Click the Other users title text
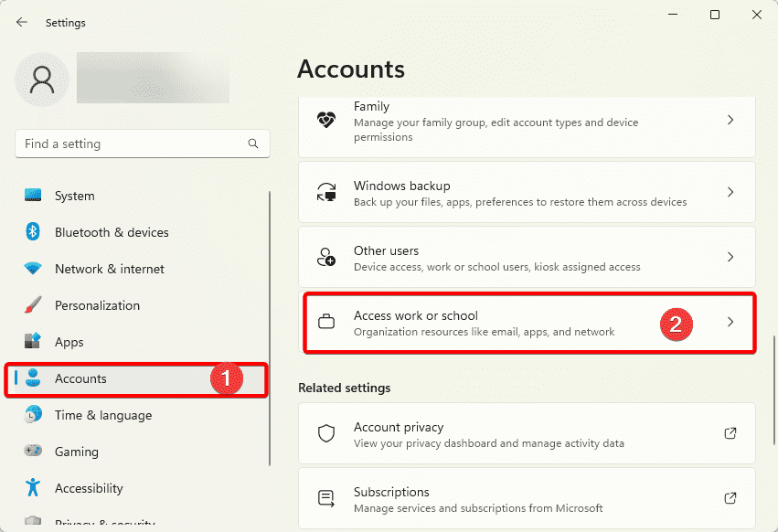The width and height of the screenshot is (778, 532). point(386,250)
